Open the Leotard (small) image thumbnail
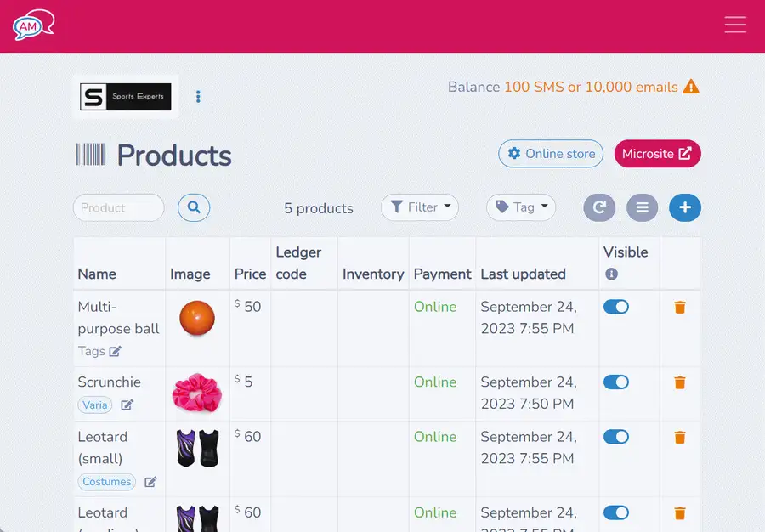 [x=197, y=448]
